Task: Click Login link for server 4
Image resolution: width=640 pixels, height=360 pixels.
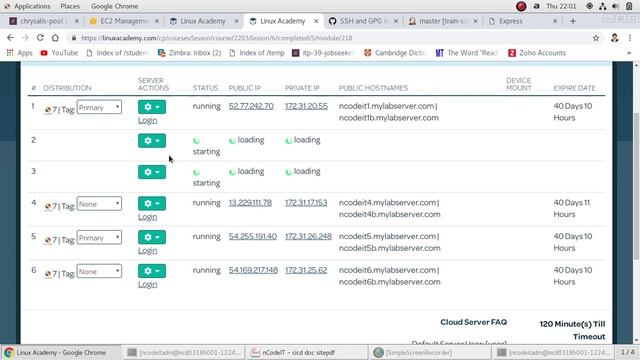Action: pos(147,217)
